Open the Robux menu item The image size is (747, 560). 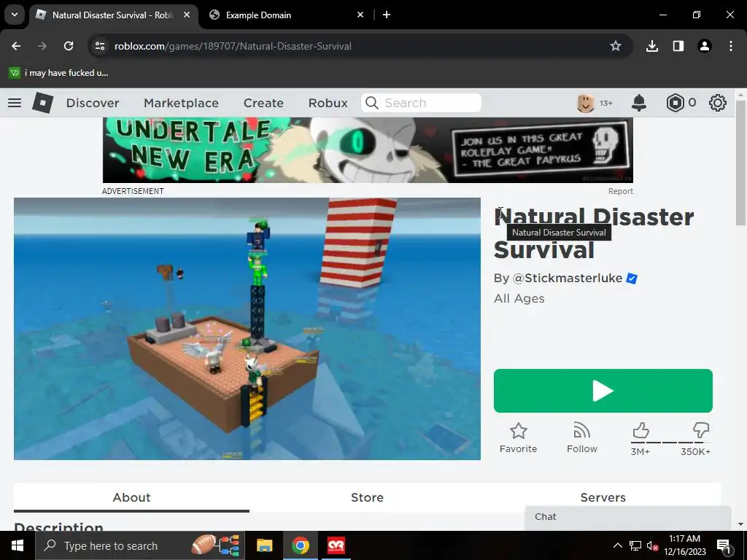click(328, 103)
